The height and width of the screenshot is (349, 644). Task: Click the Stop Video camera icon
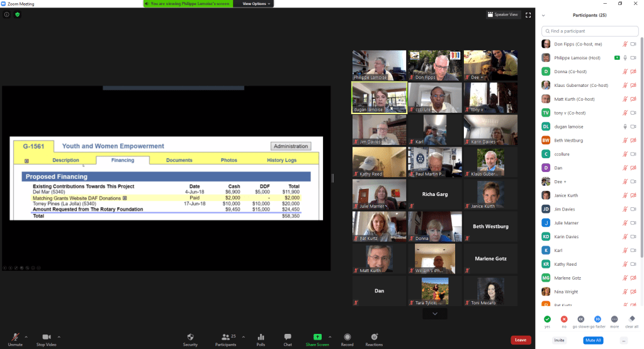point(46,337)
